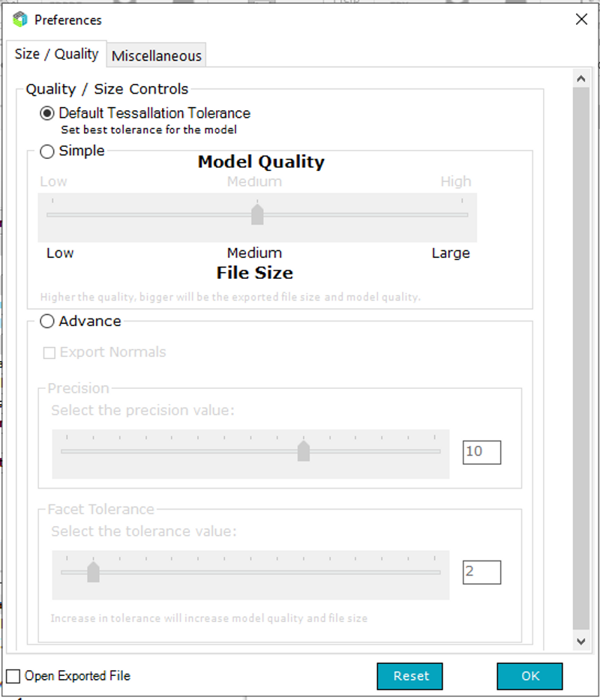Click the 'Higher the quality' hint text
This screenshot has height=700, width=600.
coord(230,298)
